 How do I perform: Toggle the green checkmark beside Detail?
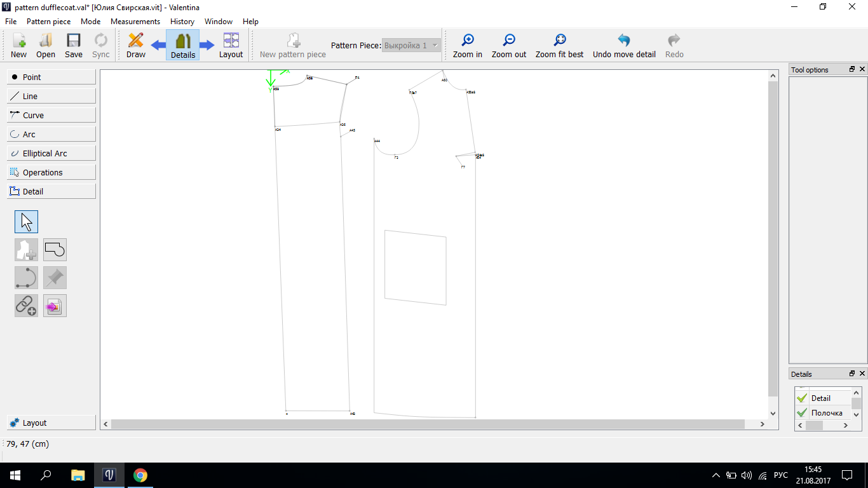pyautogui.click(x=802, y=398)
